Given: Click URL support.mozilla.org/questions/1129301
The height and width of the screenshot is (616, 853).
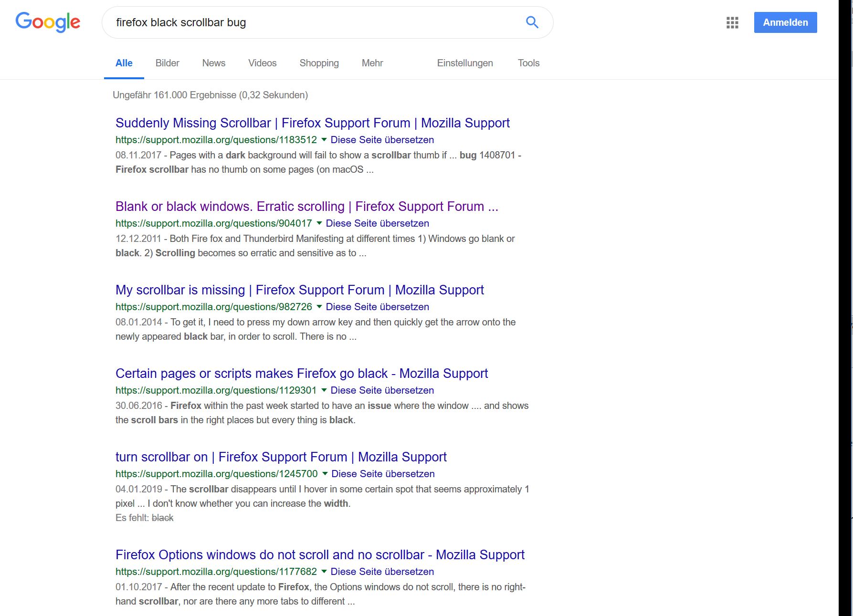Looking at the screenshot, I should pos(216,390).
